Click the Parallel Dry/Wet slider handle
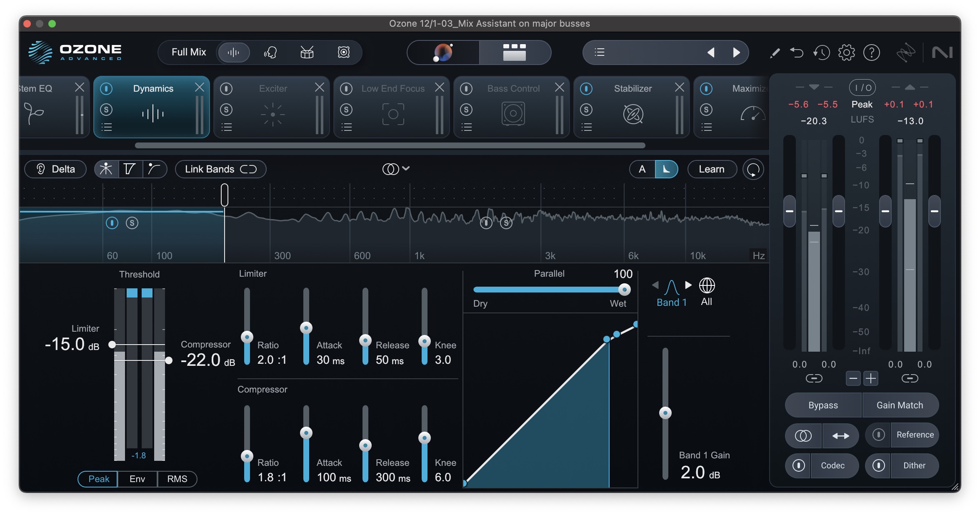The width and height of the screenshot is (980, 515). click(x=624, y=289)
